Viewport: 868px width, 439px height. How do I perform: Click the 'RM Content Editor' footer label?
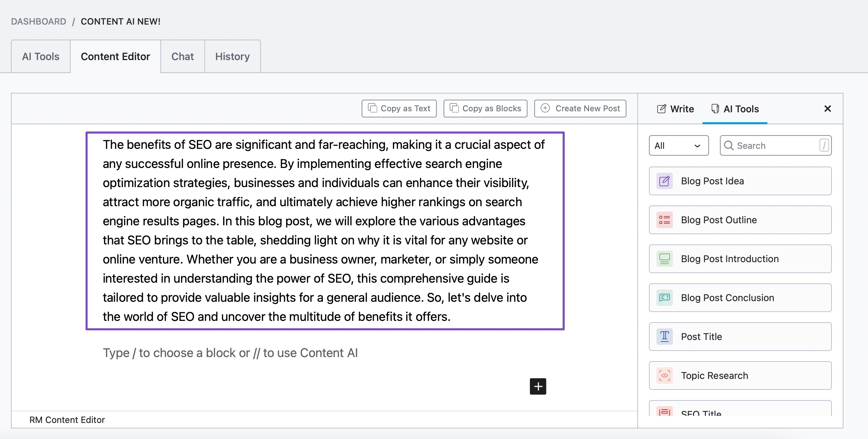[67, 420]
